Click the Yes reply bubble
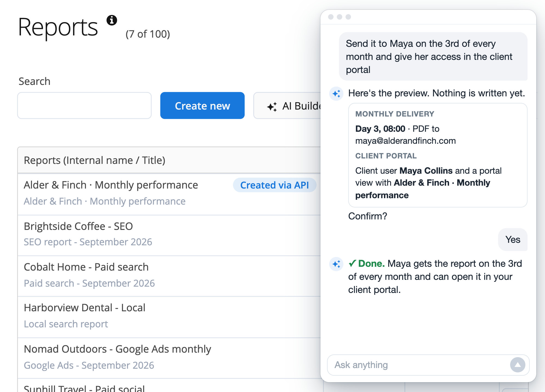Viewport: 545px width, 392px height. (x=513, y=240)
